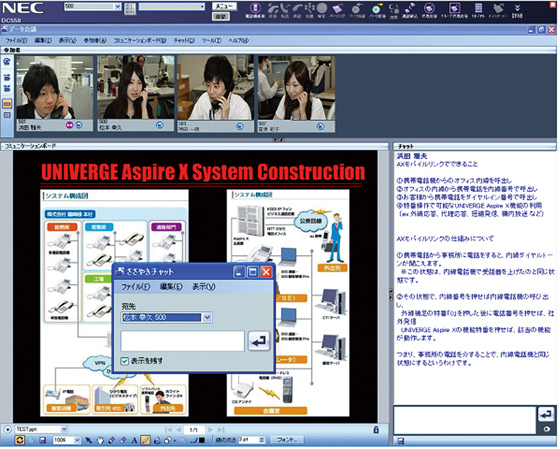
Task: Open the empty combo box in top toolbar
Action: [172, 6]
